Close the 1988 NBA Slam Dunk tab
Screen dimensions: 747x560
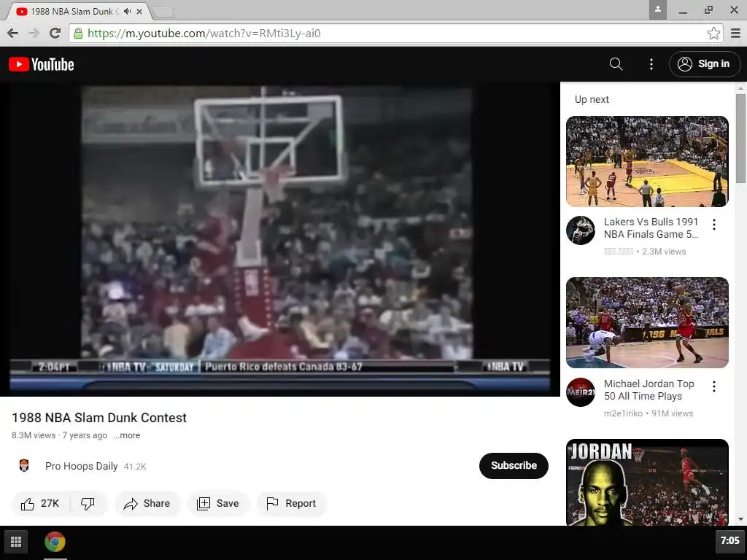point(139,12)
